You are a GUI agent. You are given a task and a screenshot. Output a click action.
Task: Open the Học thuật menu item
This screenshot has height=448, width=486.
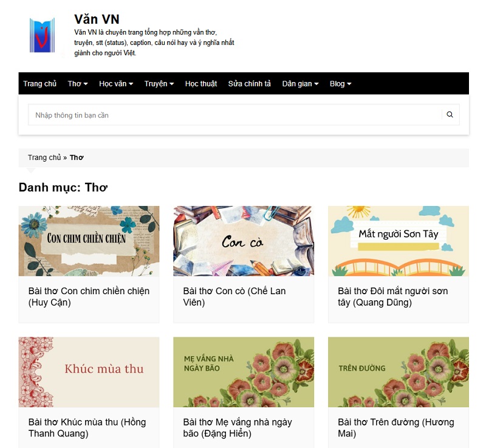[201, 84]
